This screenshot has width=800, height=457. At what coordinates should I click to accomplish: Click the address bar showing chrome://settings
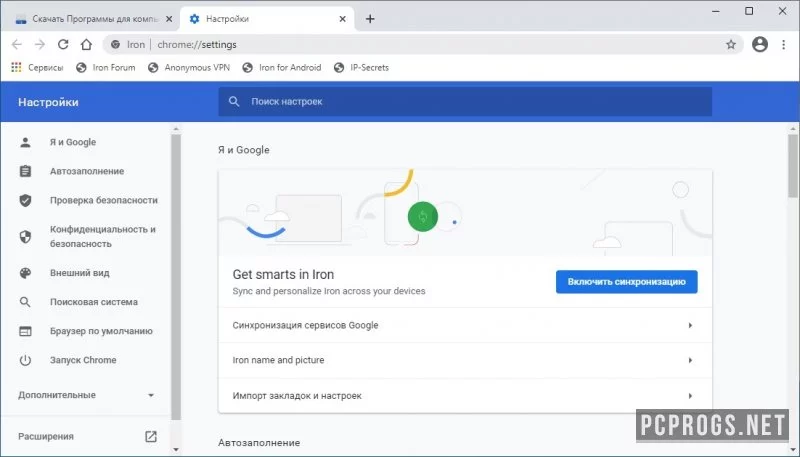(423, 45)
